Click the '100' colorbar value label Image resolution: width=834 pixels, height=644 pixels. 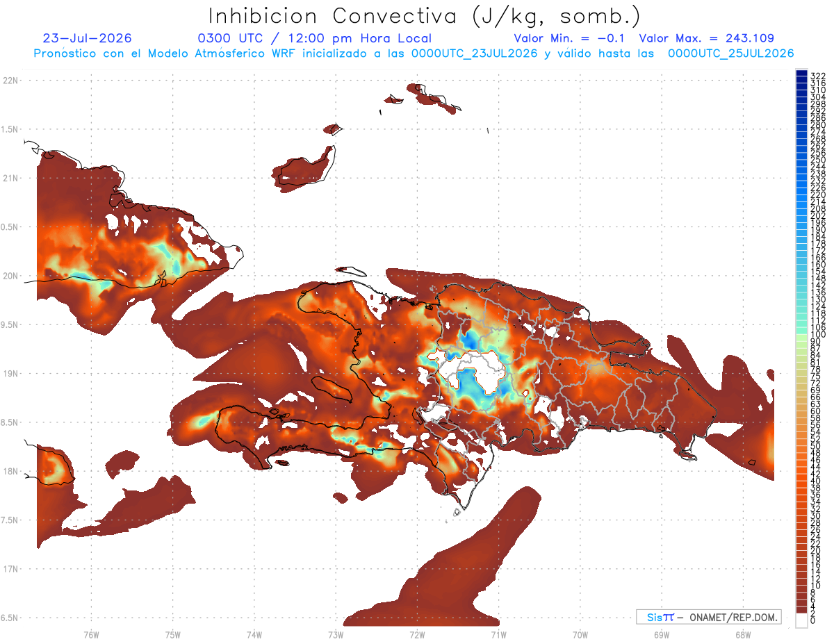[x=818, y=335]
